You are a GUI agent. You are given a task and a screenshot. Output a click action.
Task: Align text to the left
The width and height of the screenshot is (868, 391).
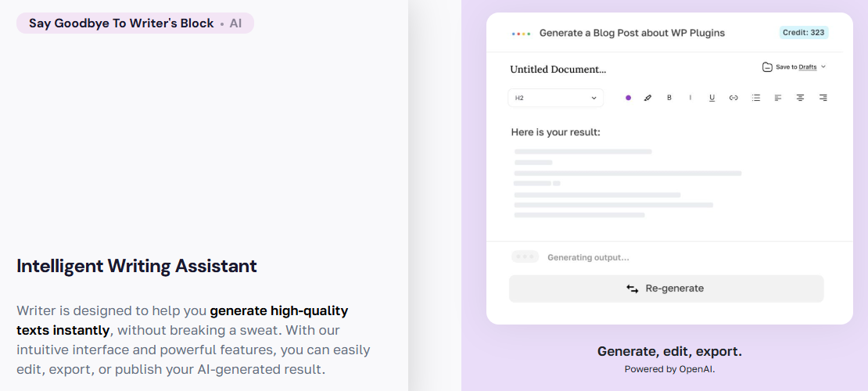click(x=778, y=98)
